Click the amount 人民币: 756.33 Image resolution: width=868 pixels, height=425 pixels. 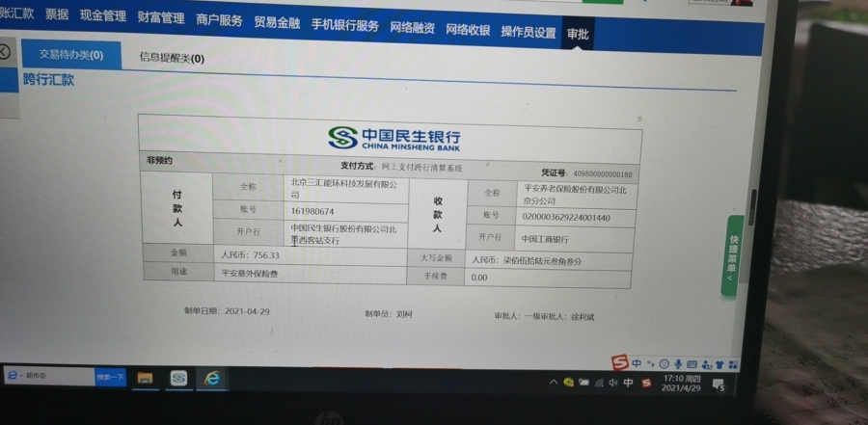pyautogui.click(x=250, y=255)
